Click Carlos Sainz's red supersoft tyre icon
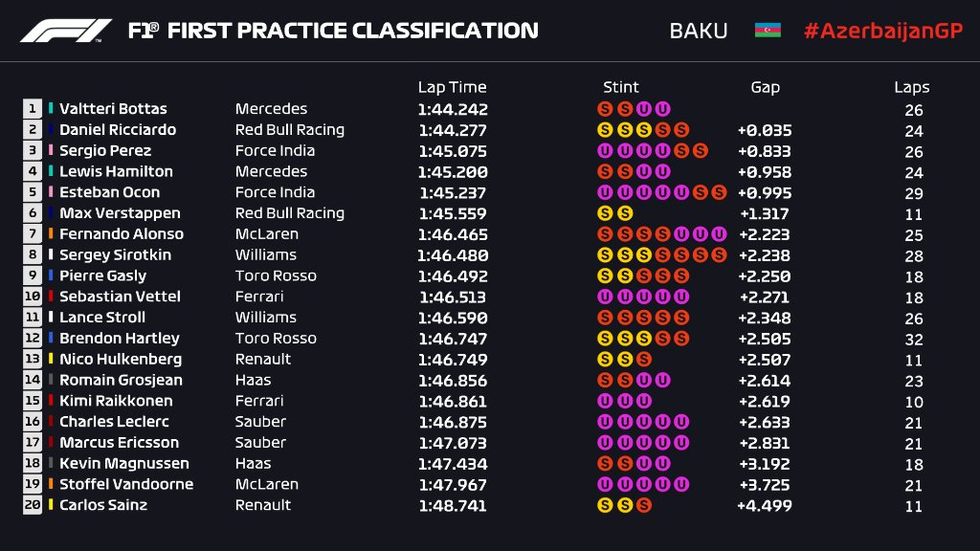The height and width of the screenshot is (551, 980). (643, 505)
